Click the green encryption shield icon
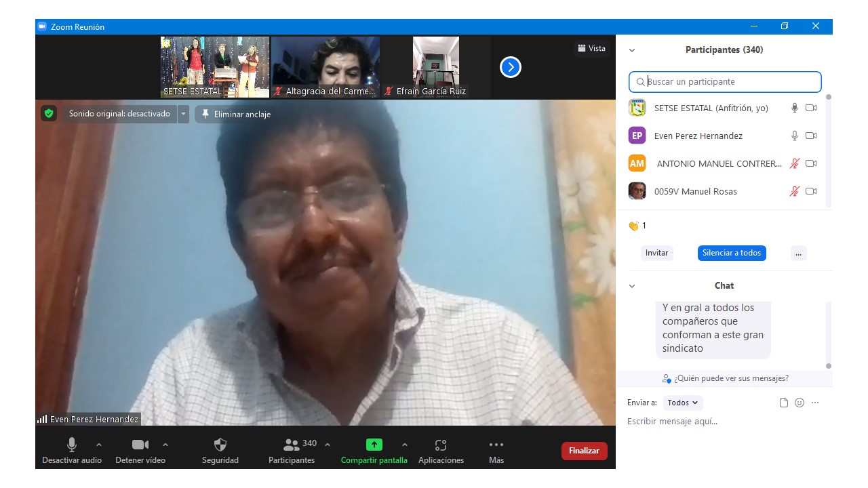 (x=48, y=114)
